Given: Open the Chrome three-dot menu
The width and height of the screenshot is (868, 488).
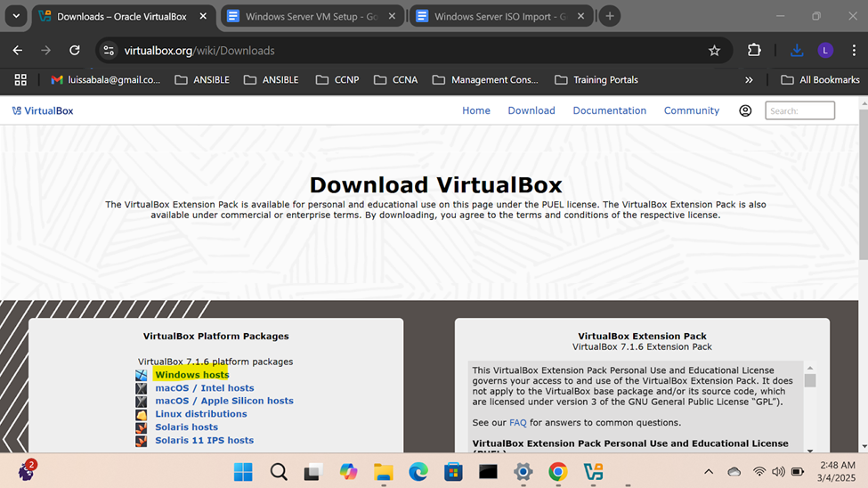Looking at the screenshot, I should (854, 51).
